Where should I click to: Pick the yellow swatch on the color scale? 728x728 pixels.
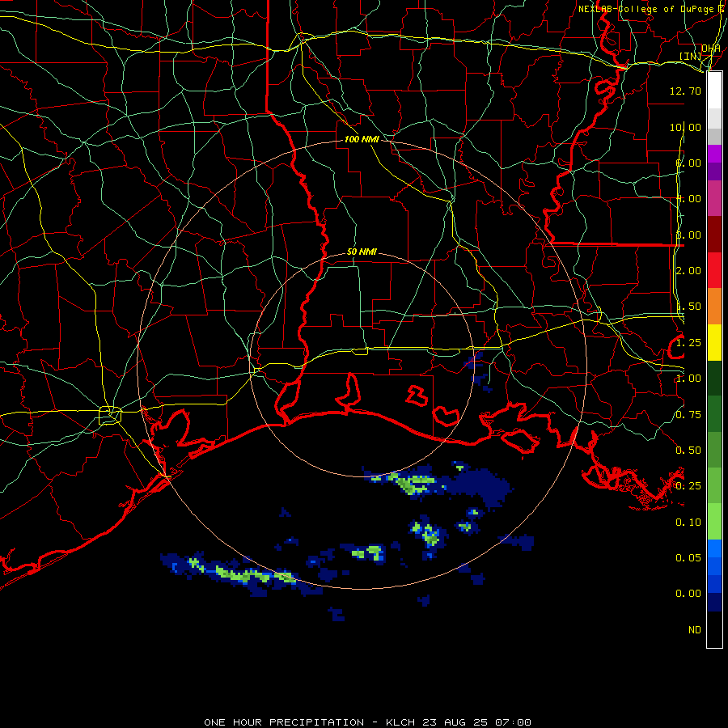point(714,343)
